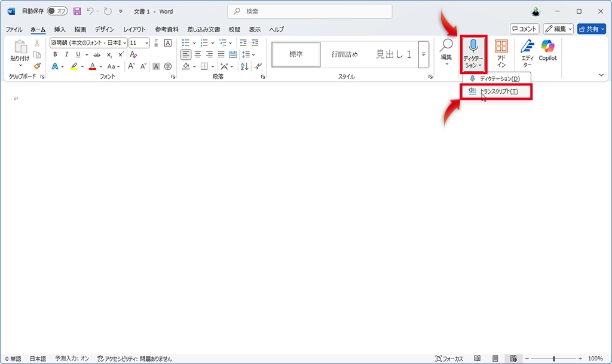Adjust the zoom slider in status bar
Viewport: 612px width, 364px height.
coord(554,359)
